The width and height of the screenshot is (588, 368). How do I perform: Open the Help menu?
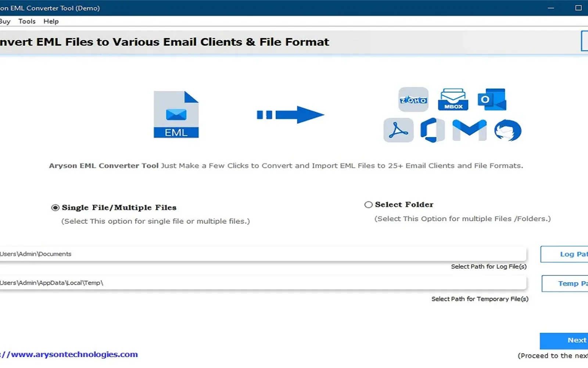pos(51,21)
